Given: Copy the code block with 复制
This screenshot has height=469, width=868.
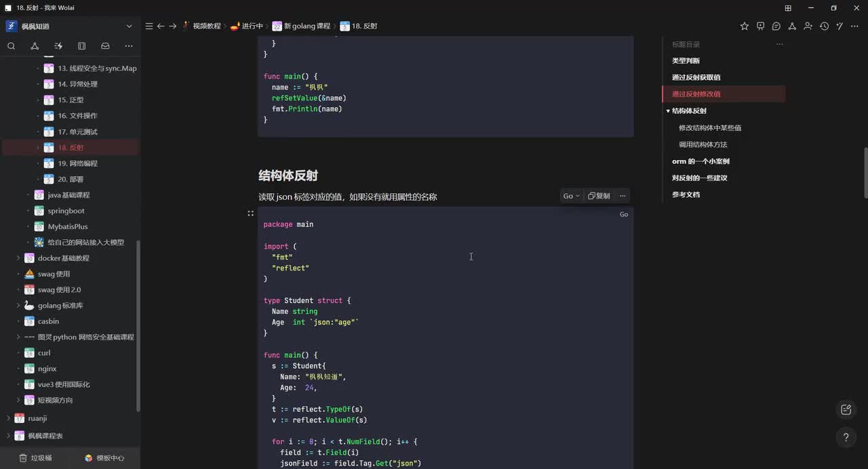Looking at the screenshot, I should (599, 196).
